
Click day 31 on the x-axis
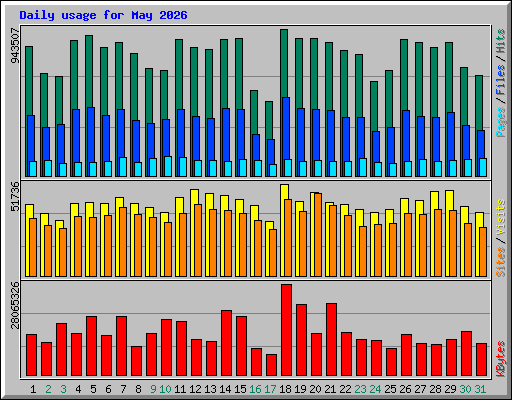click(x=480, y=389)
